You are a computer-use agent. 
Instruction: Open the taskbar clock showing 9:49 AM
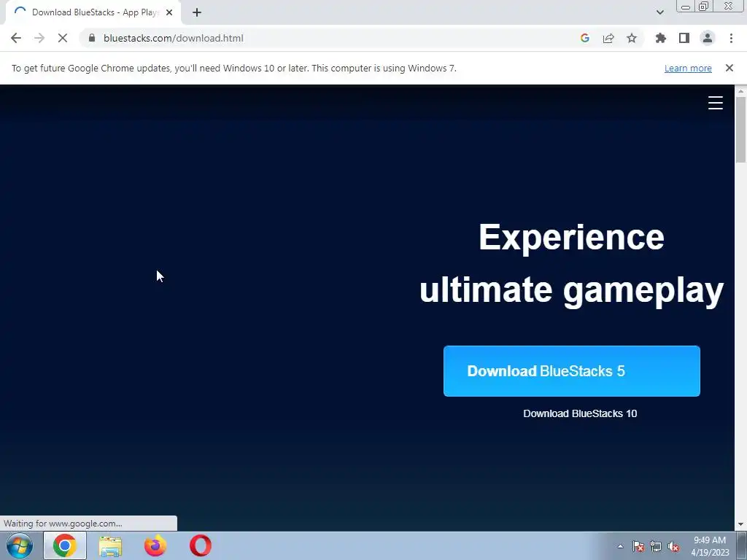710,546
